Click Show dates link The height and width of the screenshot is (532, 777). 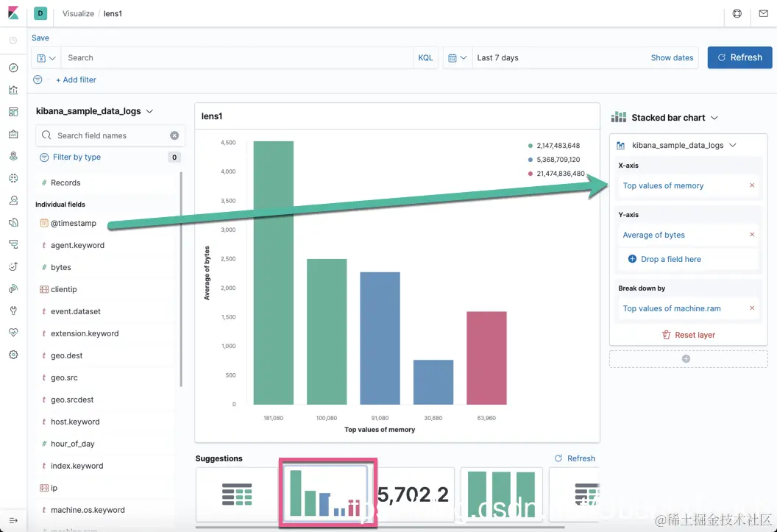pos(672,58)
